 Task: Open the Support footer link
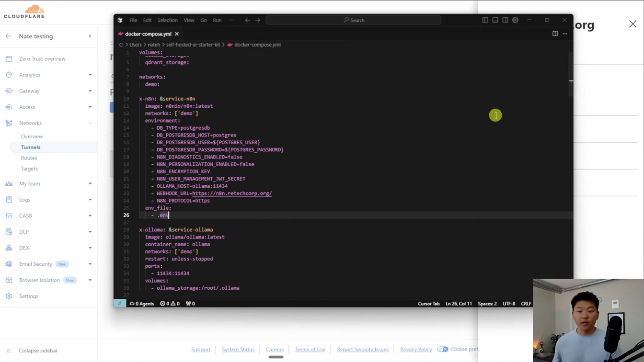pos(201,350)
